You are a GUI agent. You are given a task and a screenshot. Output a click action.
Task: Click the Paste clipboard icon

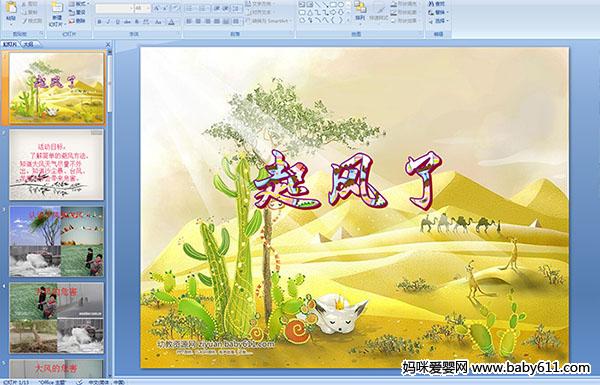point(11,10)
